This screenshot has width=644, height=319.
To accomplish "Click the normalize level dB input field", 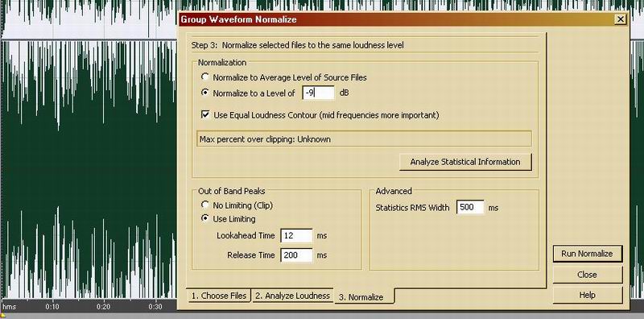I will 319,93.
